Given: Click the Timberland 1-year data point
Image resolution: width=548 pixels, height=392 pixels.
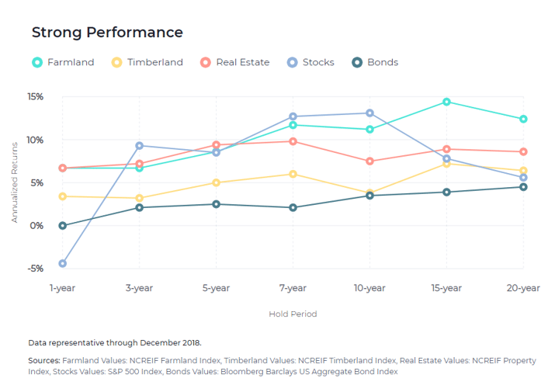Looking at the screenshot, I should [63, 196].
